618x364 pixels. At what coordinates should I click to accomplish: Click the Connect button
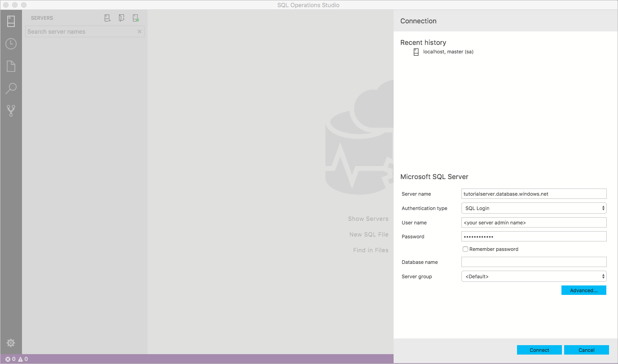(x=539, y=350)
